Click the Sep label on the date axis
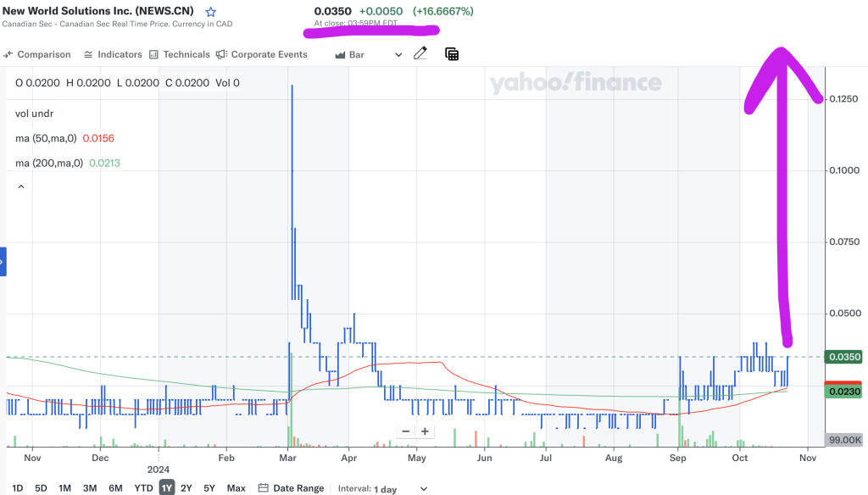 [677, 458]
